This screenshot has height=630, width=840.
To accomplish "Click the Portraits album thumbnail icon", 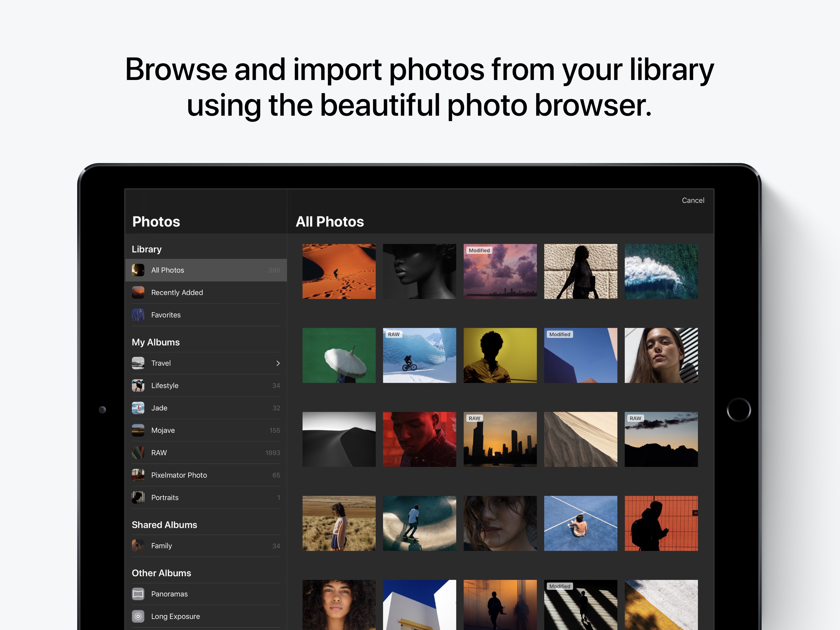I will [138, 498].
